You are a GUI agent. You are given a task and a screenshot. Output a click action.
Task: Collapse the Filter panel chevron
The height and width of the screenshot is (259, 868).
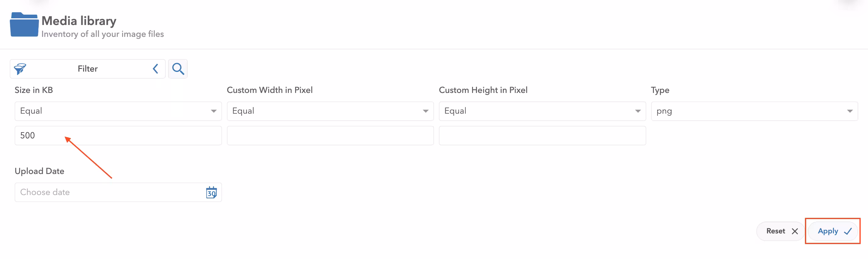point(155,69)
